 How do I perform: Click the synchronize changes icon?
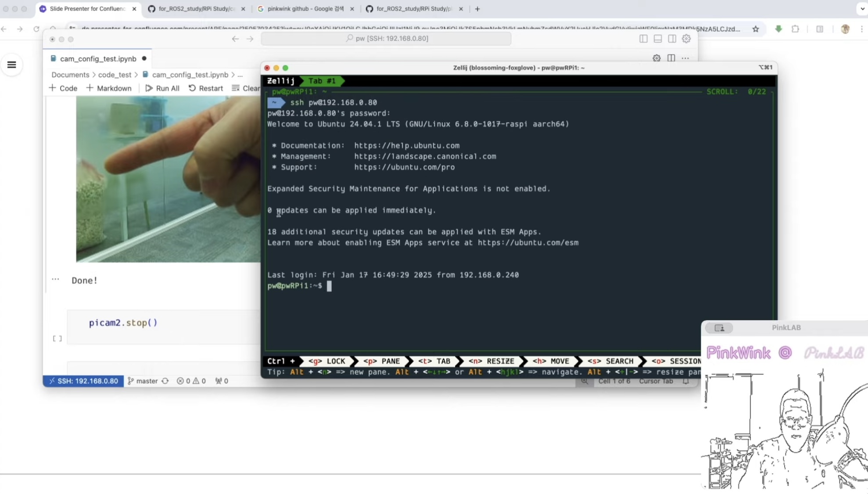pos(165,381)
